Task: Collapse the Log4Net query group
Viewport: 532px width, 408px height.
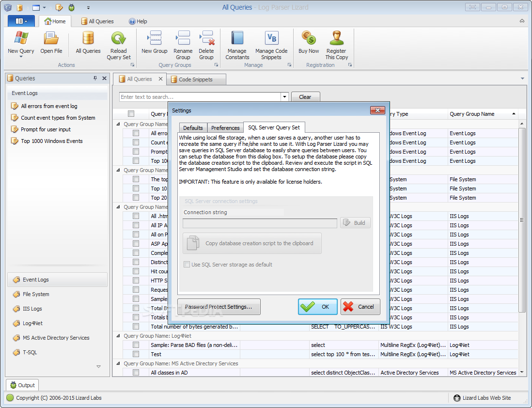Action: pos(118,336)
